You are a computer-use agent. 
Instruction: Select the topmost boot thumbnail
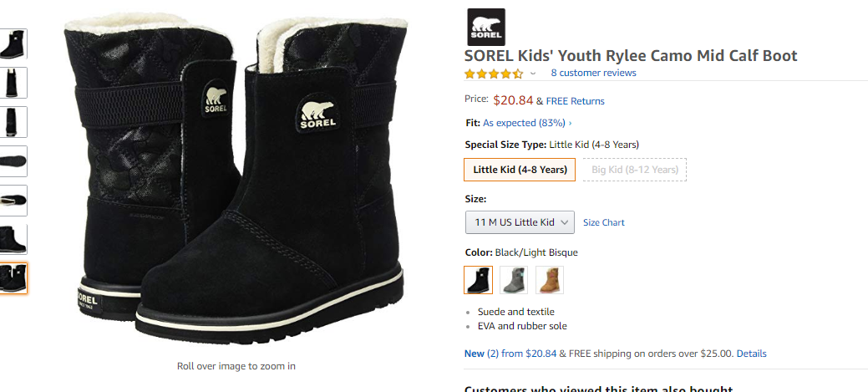point(14,43)
